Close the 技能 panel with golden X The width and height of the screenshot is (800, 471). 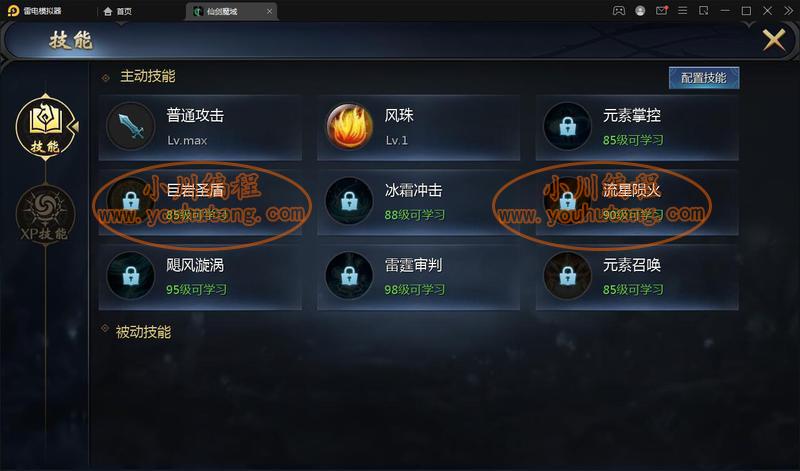[x=773, y=39]
